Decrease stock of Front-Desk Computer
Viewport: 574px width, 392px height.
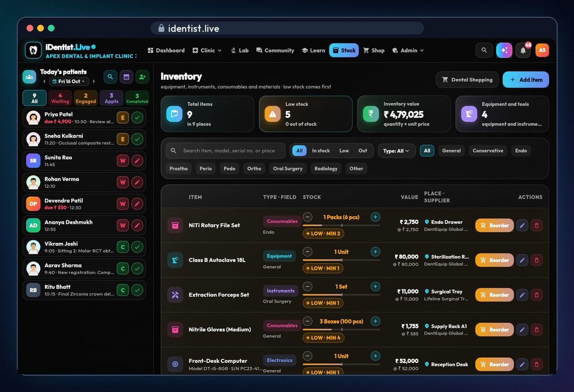pos(308,356)
